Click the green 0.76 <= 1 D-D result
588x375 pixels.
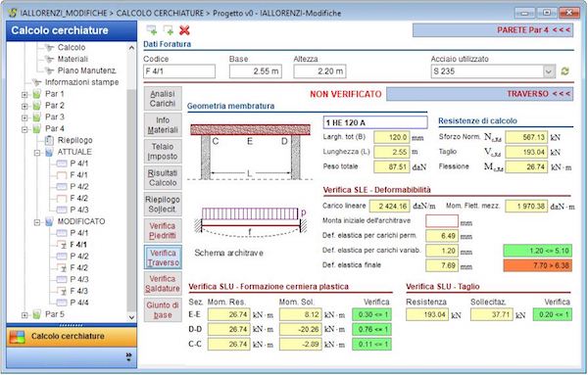coord(371,329)
